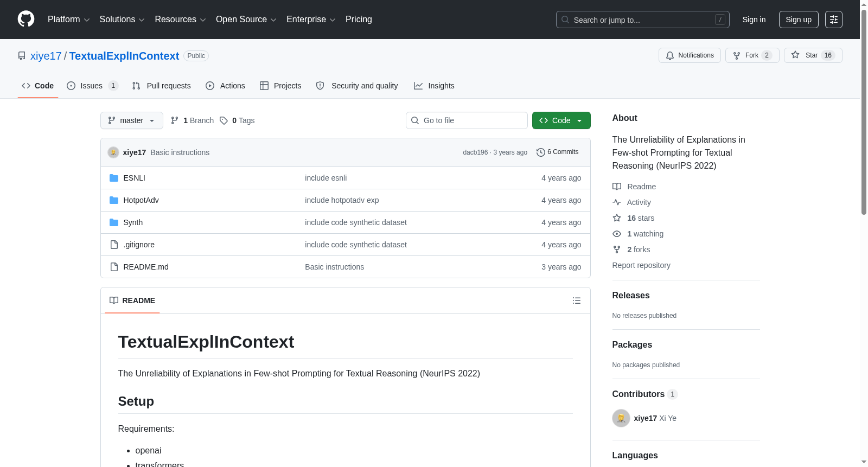Click the table icon for Projects tab
This screenshot has height=467, width=868.
[264, 86]
